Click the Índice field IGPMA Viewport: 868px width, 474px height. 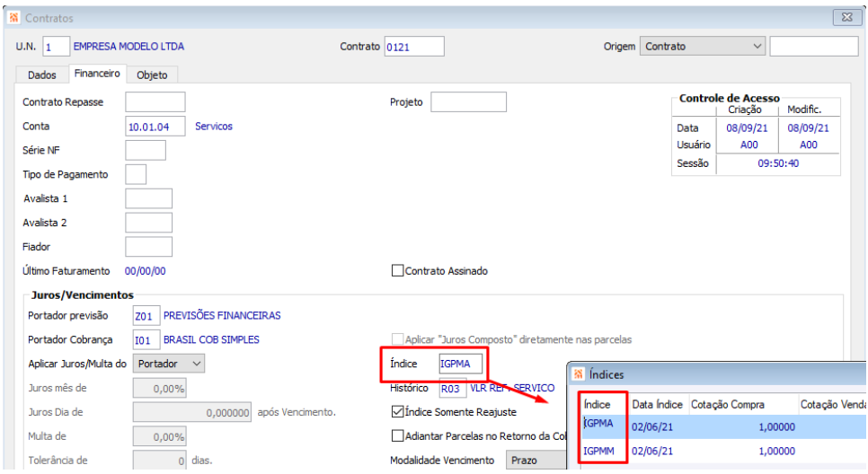pos(460,364)
